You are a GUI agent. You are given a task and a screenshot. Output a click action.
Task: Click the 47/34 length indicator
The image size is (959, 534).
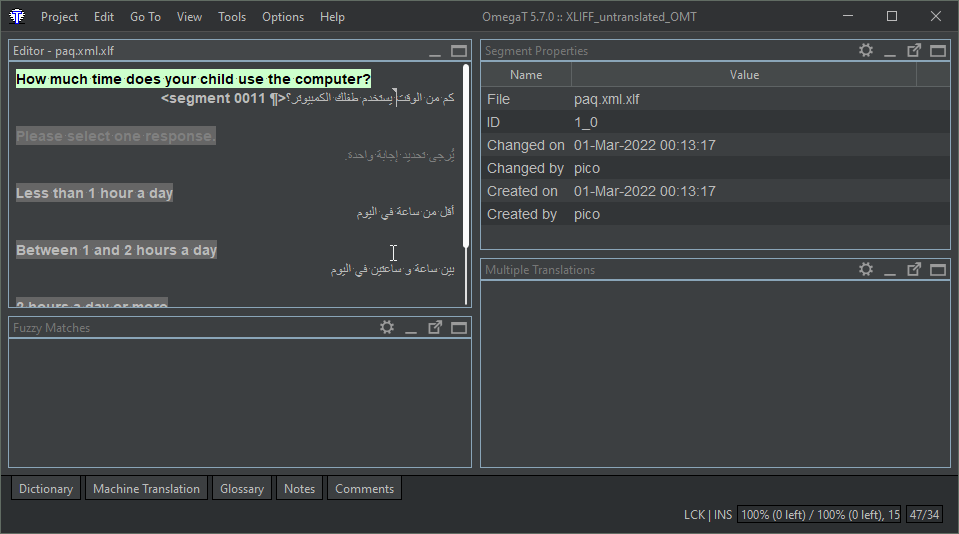[x=924, y=514]
